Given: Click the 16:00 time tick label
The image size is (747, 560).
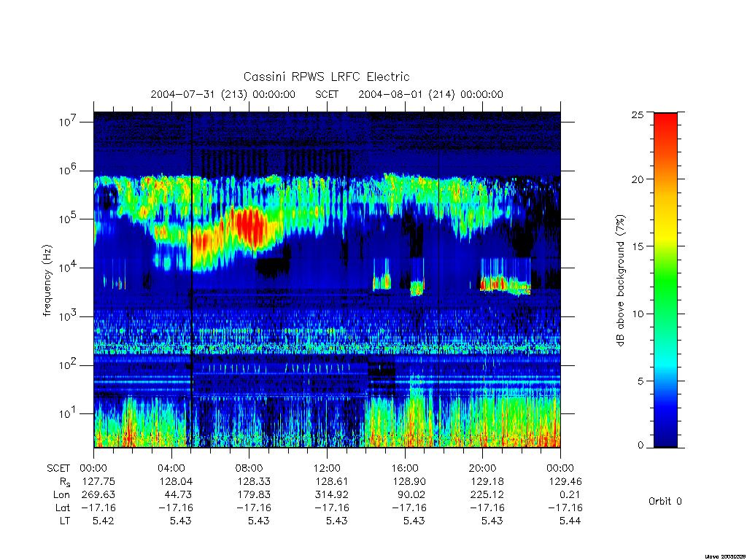Looking at the screenshot, I should [405, 468].
